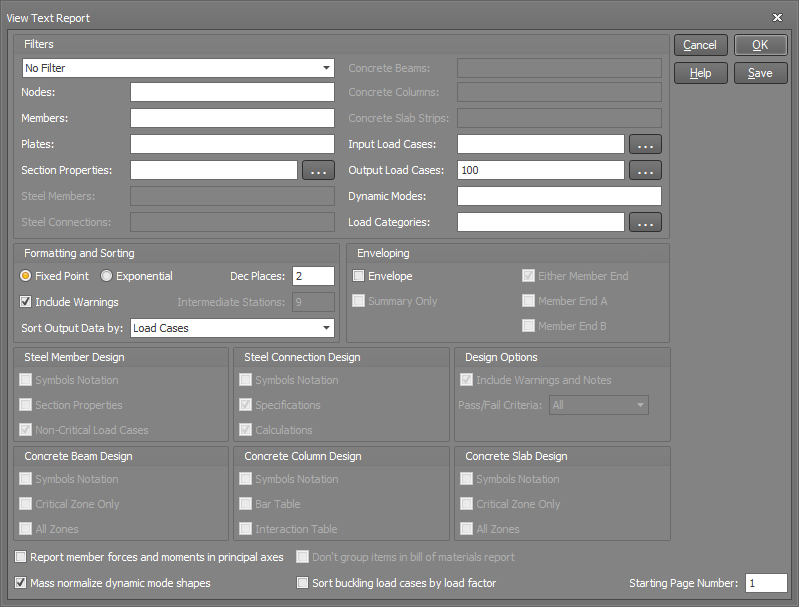Click the Nodes input field

tap(232, 92)
